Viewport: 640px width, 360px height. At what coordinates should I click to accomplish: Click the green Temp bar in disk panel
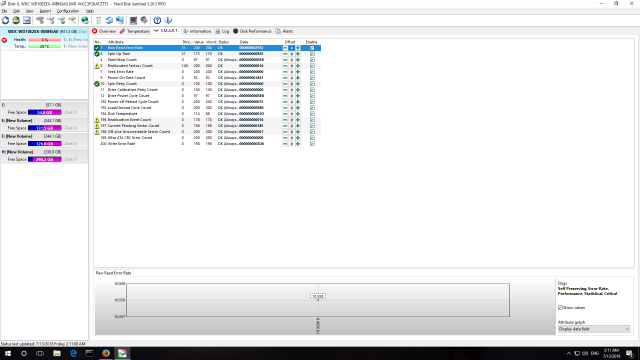(45, 47)
